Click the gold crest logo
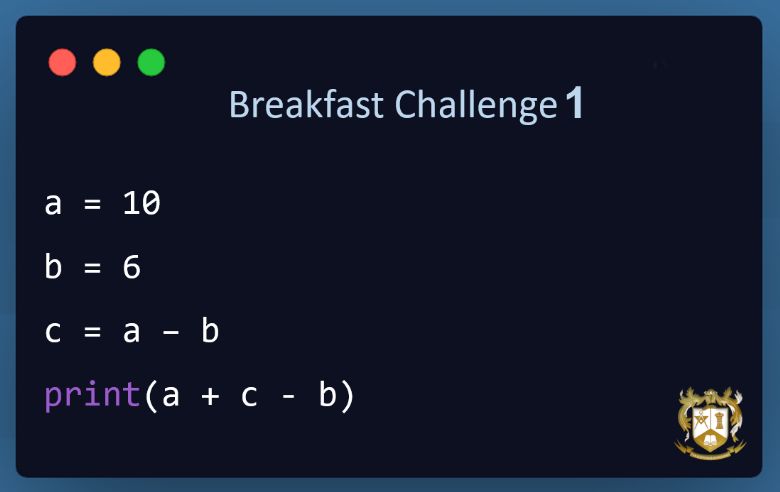780x492 pixels. [710, 423]
